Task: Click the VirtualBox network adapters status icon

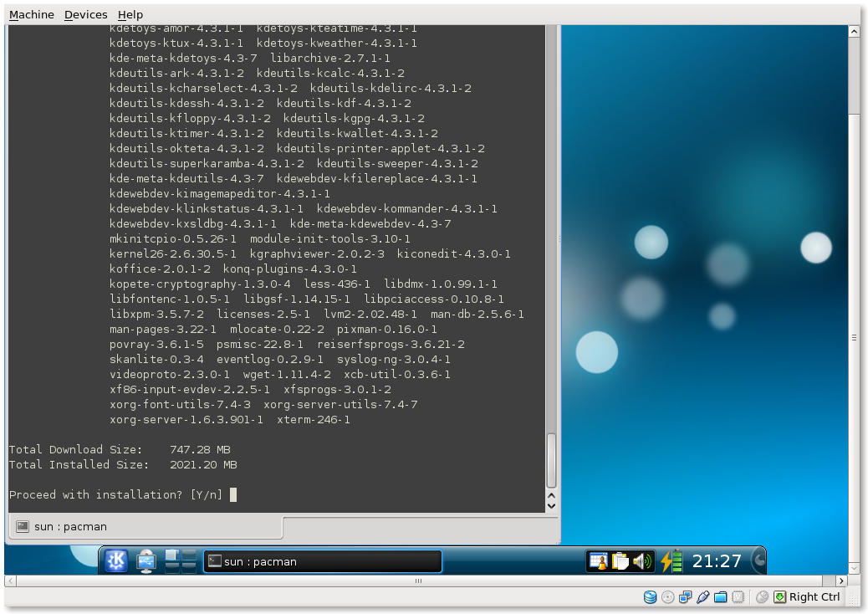Action: pos(685,596)
